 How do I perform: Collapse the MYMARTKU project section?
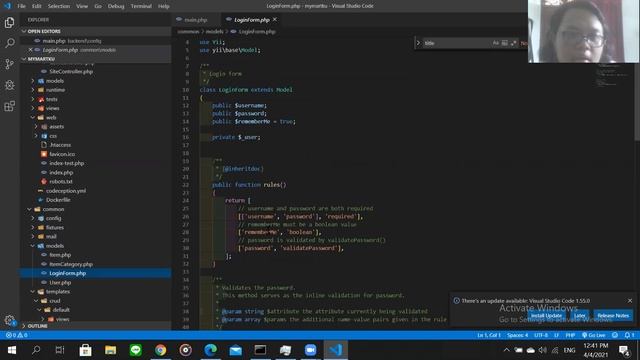96,59
